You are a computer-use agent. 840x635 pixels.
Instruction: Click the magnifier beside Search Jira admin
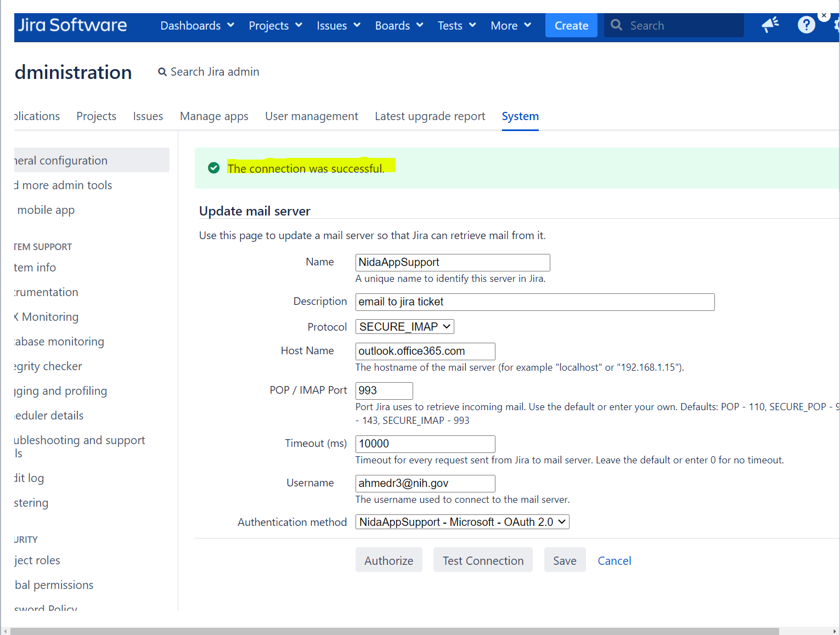click(x=162, y=72)
